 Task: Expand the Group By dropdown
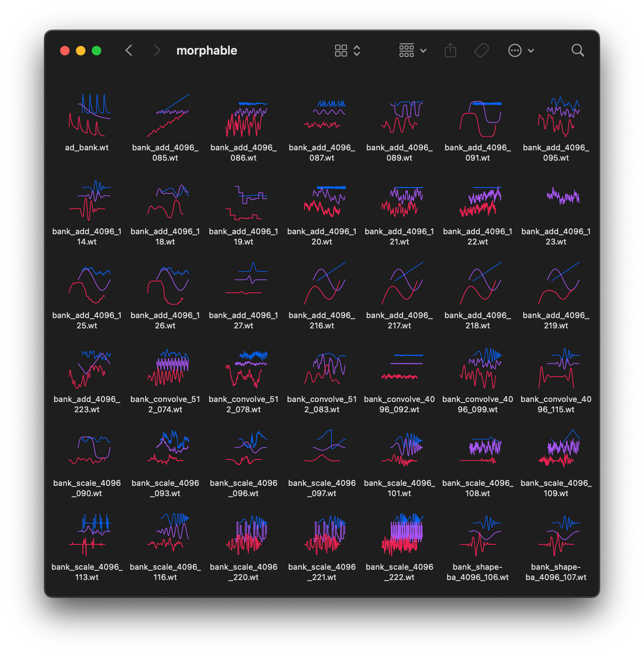point(412,50)
